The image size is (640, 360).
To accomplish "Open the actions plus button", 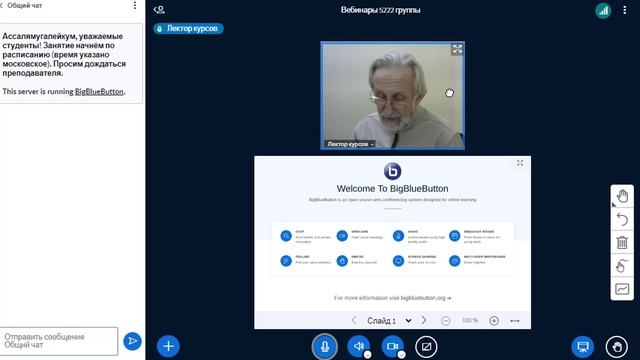I will 168,346.
